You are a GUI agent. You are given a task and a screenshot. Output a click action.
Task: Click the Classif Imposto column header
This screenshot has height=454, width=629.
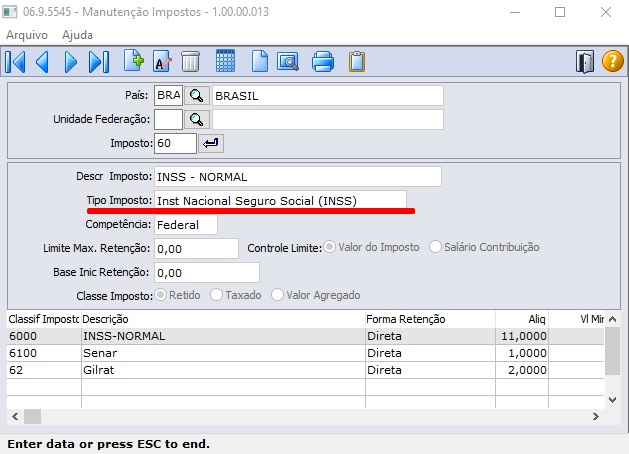tap(44, 319)
